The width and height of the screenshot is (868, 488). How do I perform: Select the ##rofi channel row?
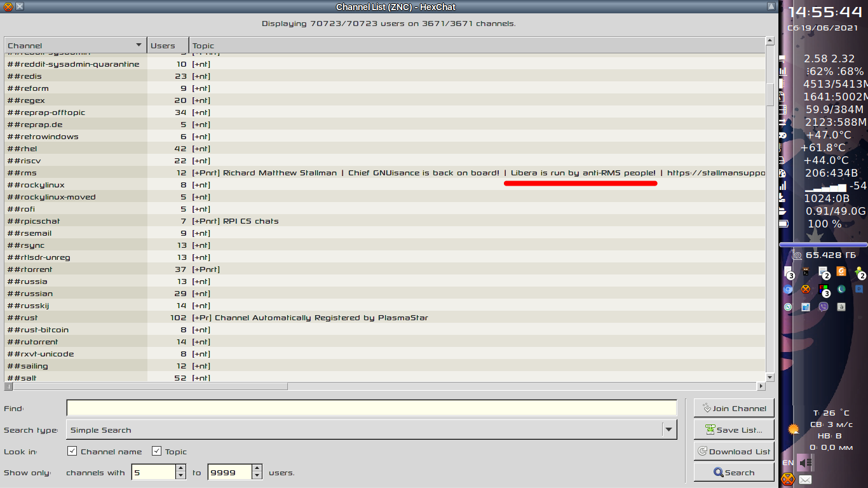384,209
